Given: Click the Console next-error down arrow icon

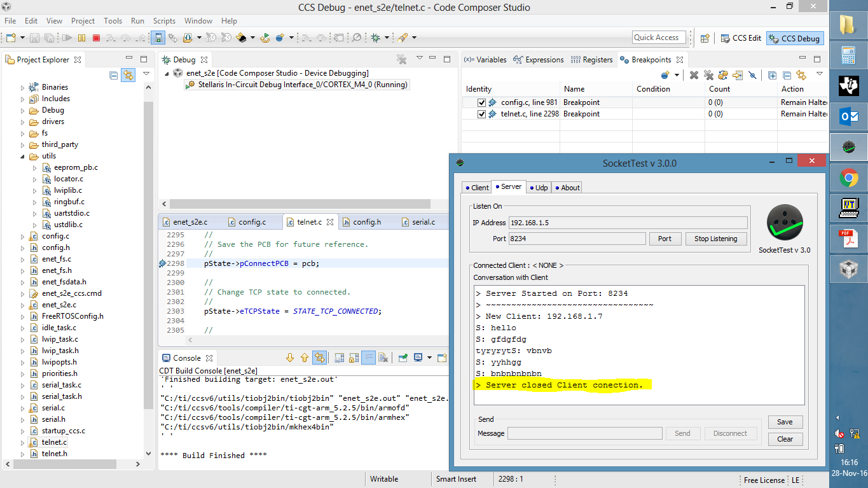Looking at the screenshot, I should (290, 358).
